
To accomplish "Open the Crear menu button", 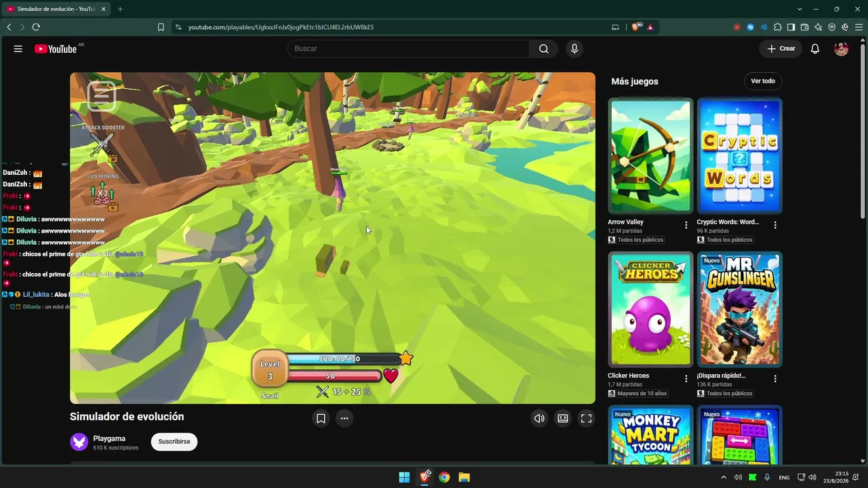I will click(781, 49).
